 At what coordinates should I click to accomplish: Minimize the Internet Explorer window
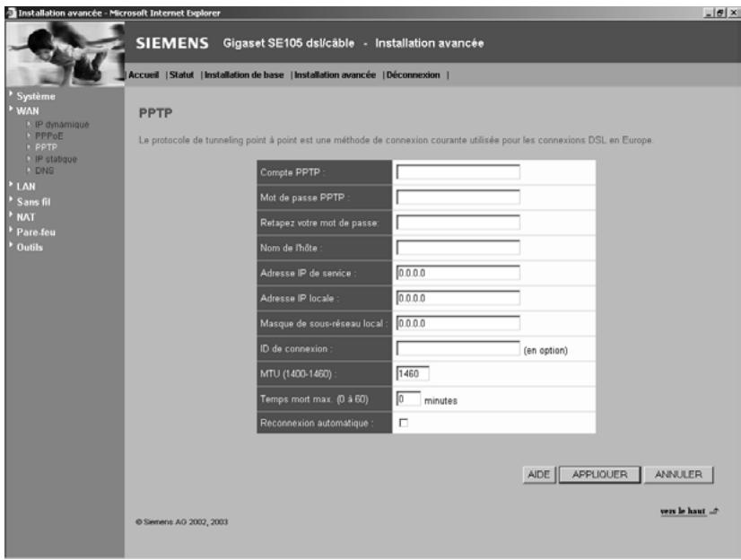(708, 13)
